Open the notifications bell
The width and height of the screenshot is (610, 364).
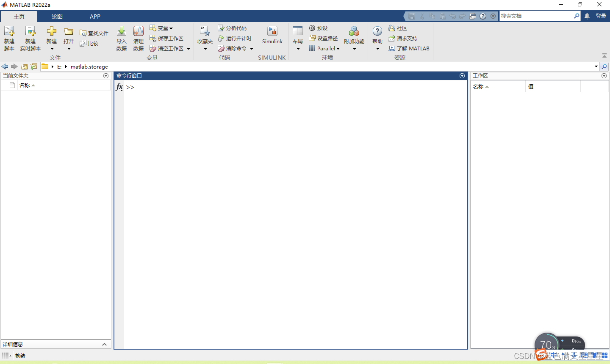pyautogui.click(x=587, y=16)
